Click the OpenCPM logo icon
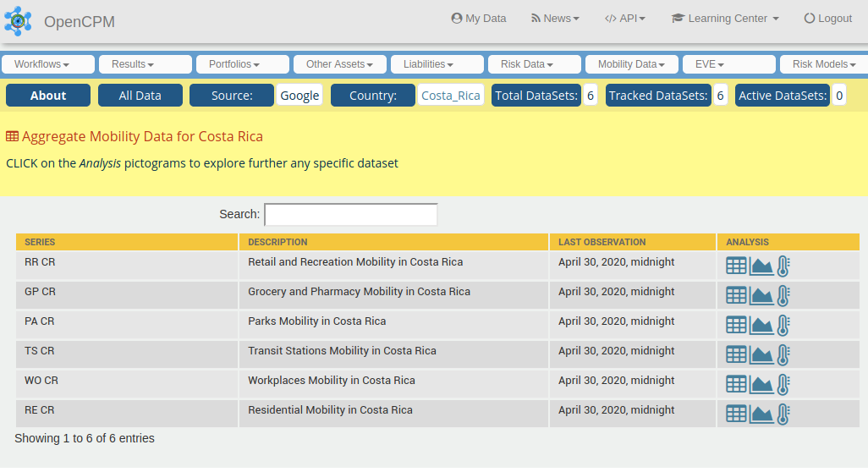 point(18,20)
